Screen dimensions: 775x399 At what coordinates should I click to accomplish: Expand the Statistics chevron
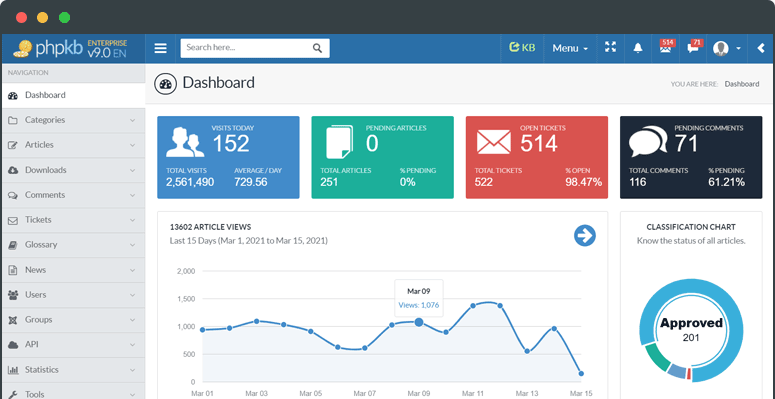click(x=132, y=370)
